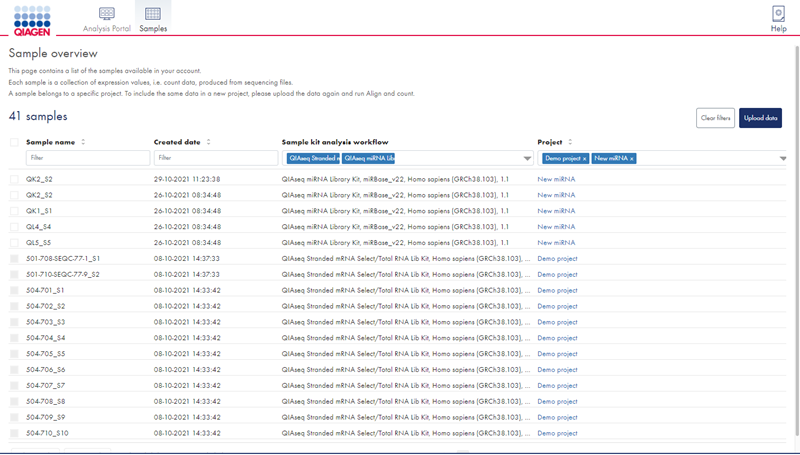Image resolution: width=800 pixels, height=455 pixels.
Task: Select sample name 504-702_S2
Action: 45,306
